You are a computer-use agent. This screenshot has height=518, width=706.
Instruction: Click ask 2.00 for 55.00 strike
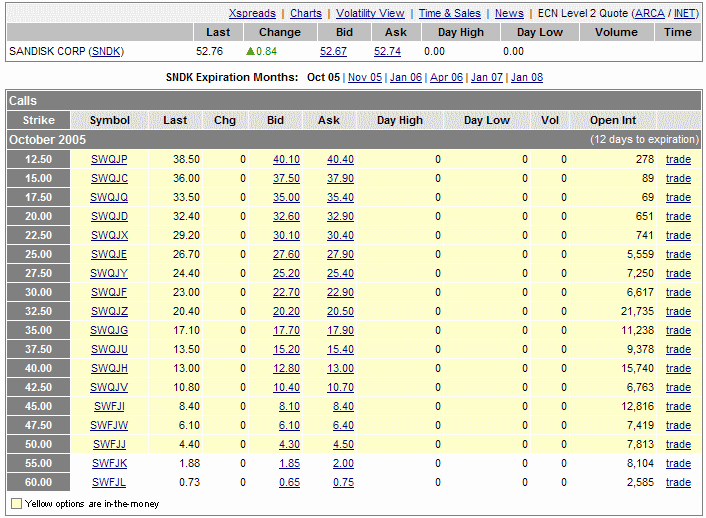tap(344, 463)
